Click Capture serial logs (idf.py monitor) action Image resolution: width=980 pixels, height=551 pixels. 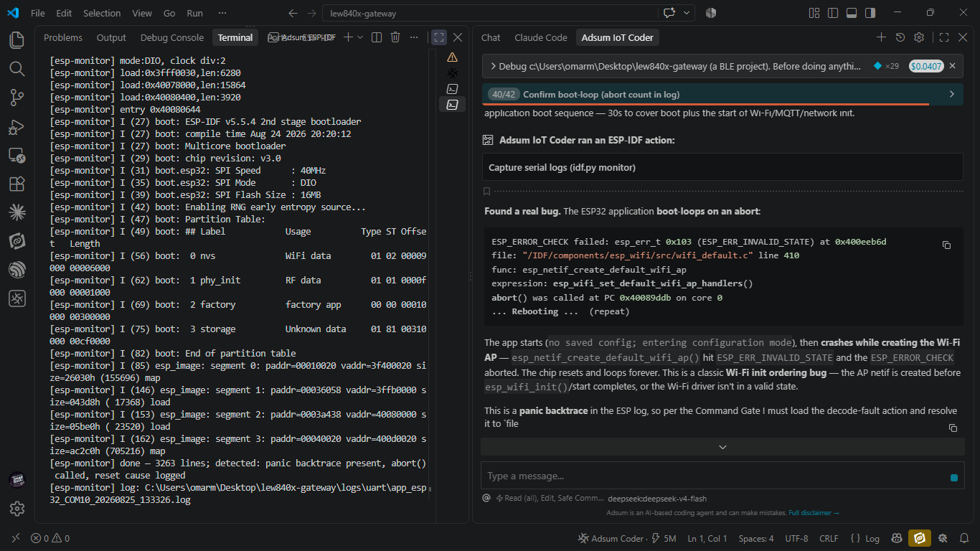(x=722, y=167)
